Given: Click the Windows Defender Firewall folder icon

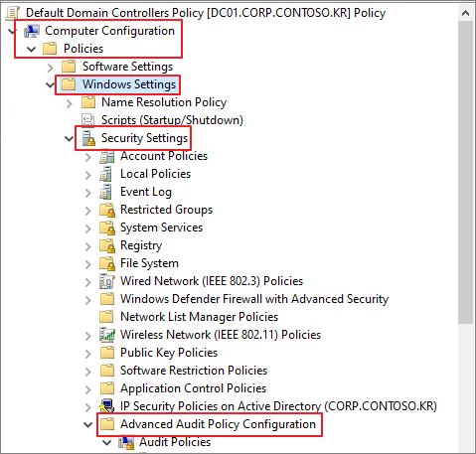Looking at the screenshot, I should click(107, 299).
